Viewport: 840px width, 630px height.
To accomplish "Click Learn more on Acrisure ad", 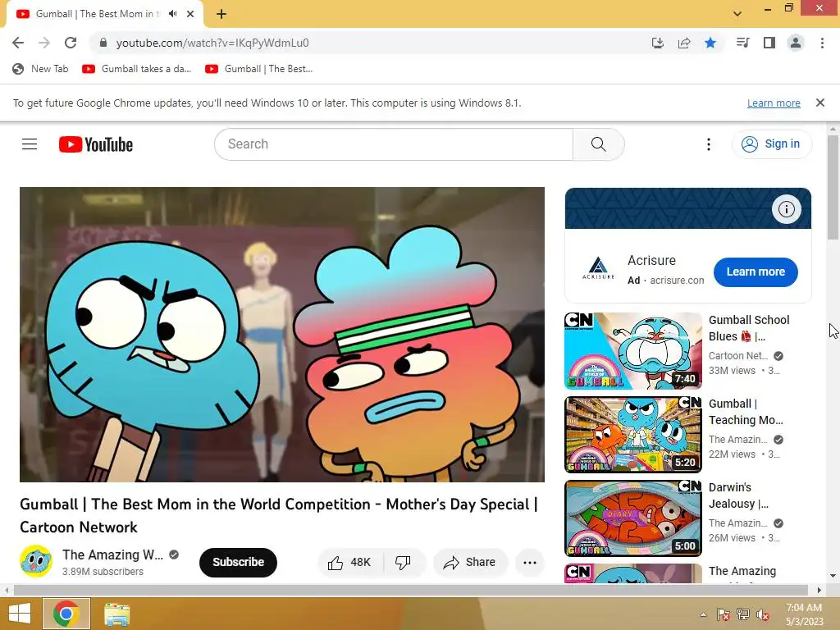I will coord(756,272).
